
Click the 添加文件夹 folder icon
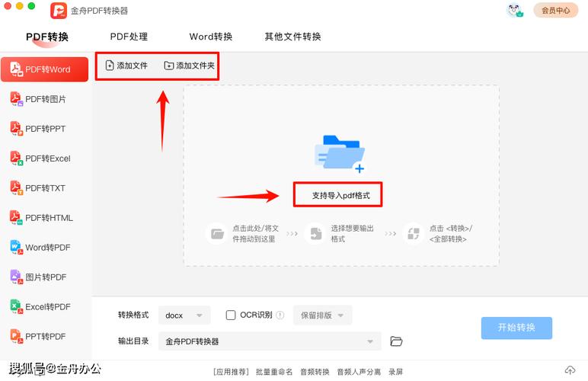tap(169, 66)
